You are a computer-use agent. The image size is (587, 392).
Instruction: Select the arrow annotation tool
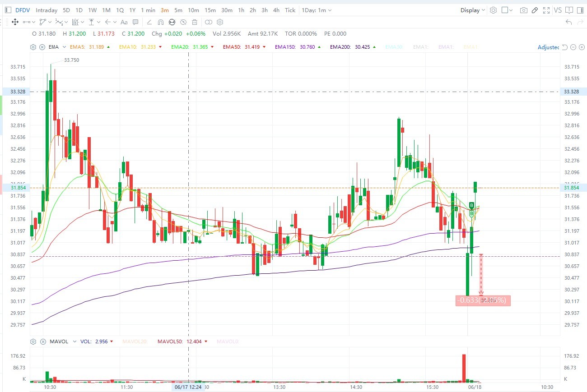107,22
